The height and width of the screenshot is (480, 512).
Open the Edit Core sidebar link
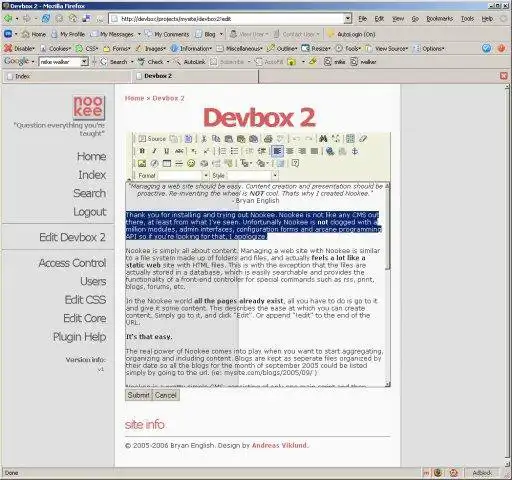point(85,318)
